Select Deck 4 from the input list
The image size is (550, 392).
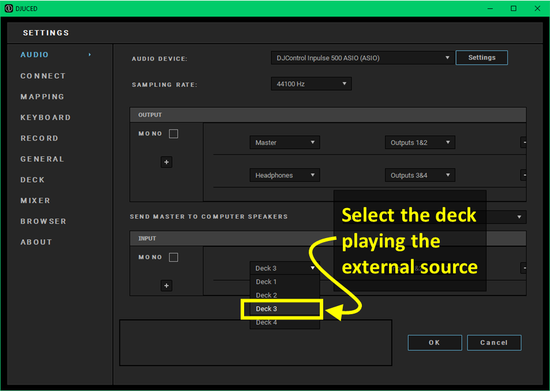285,323
